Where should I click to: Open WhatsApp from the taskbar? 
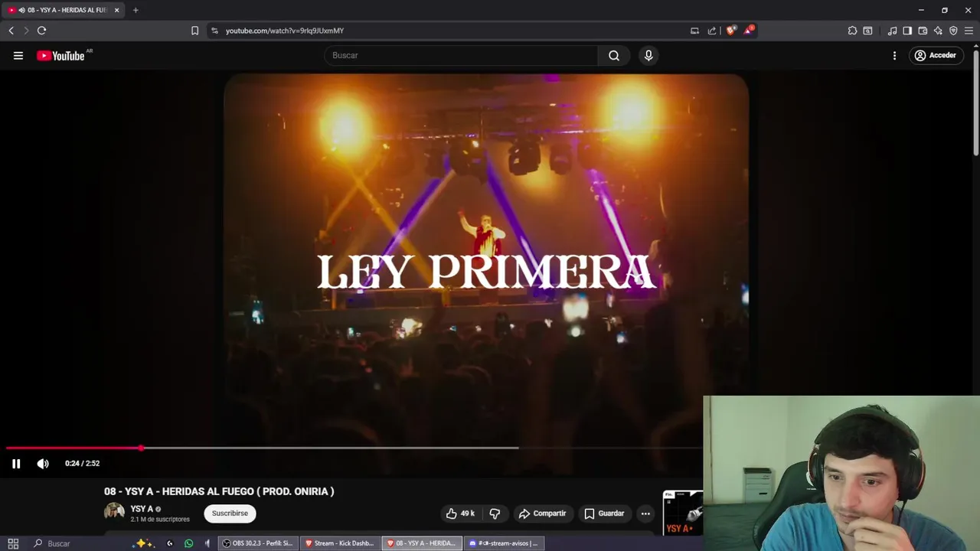point(188,543)
